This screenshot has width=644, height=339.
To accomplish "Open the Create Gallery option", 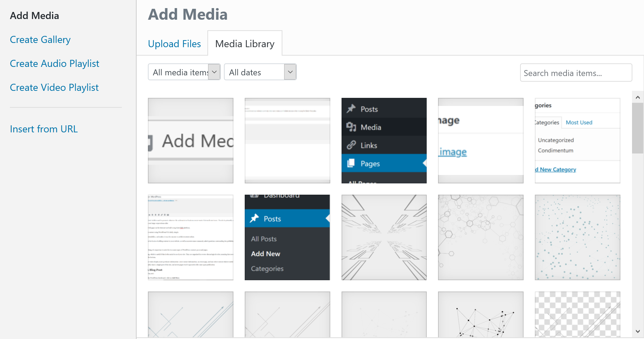I will (x=40, y=39).
